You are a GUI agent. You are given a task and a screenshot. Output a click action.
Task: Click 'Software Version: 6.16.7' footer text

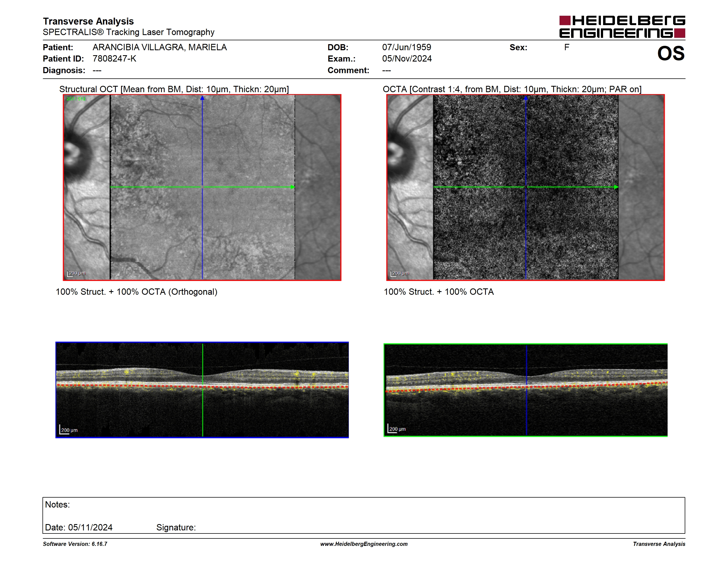pyautogui.click(x=75, y=544)
